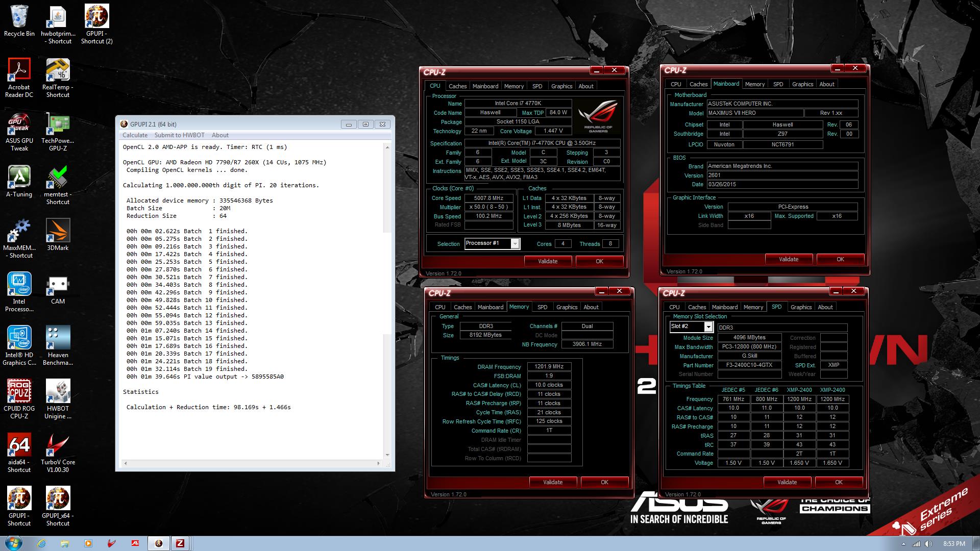Click the PI value output line in GPUPI

coord(205,377)
